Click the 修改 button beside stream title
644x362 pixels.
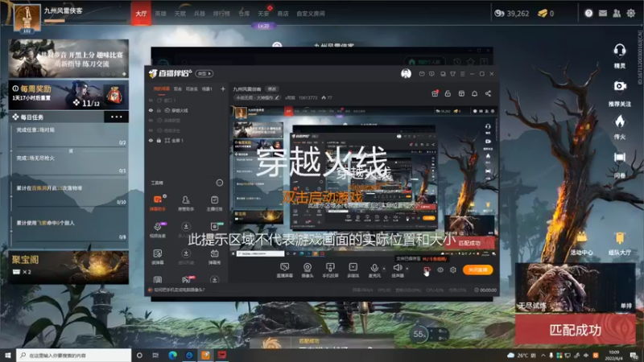[x=272, y=89]
